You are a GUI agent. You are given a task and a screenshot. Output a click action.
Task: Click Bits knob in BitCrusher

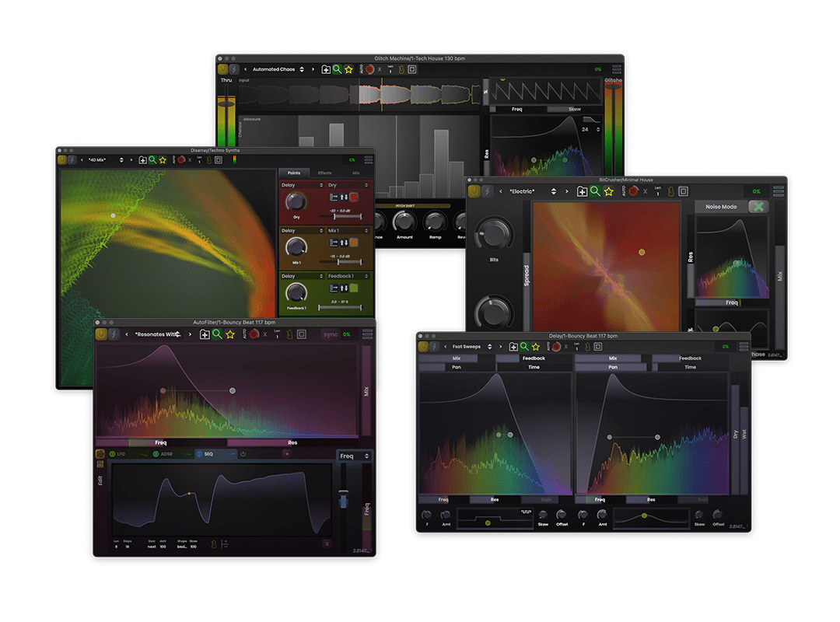pos(493,233)
